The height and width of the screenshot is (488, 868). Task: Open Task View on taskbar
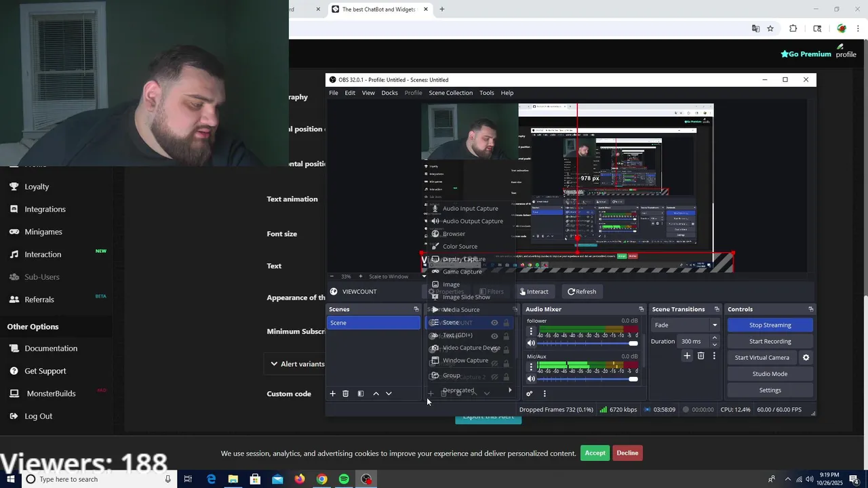click(x=188, y=479)
